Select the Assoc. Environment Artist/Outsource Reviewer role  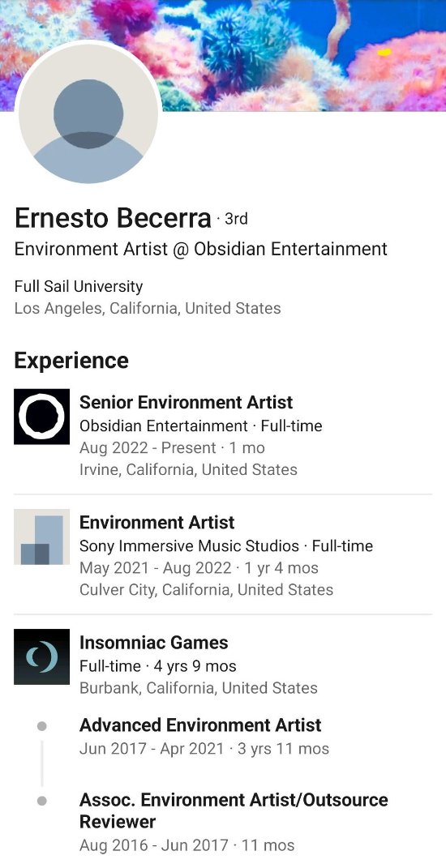point(234,810)
